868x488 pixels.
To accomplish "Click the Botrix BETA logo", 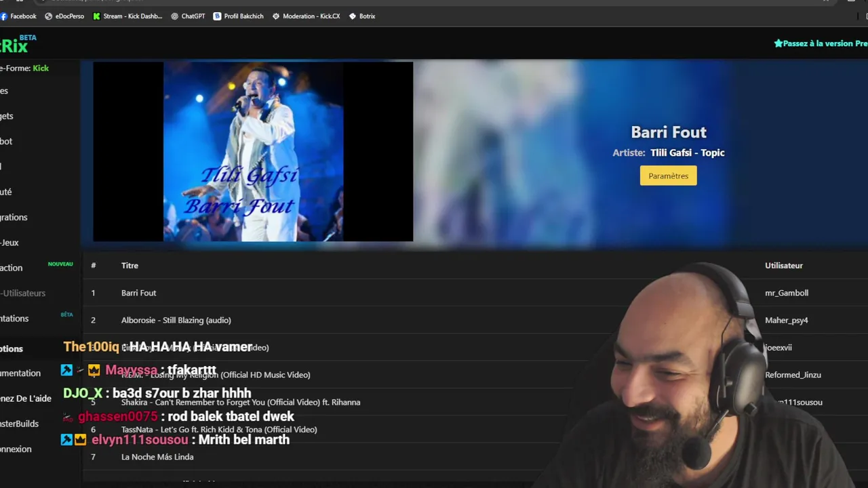I will tap(18, 45).
